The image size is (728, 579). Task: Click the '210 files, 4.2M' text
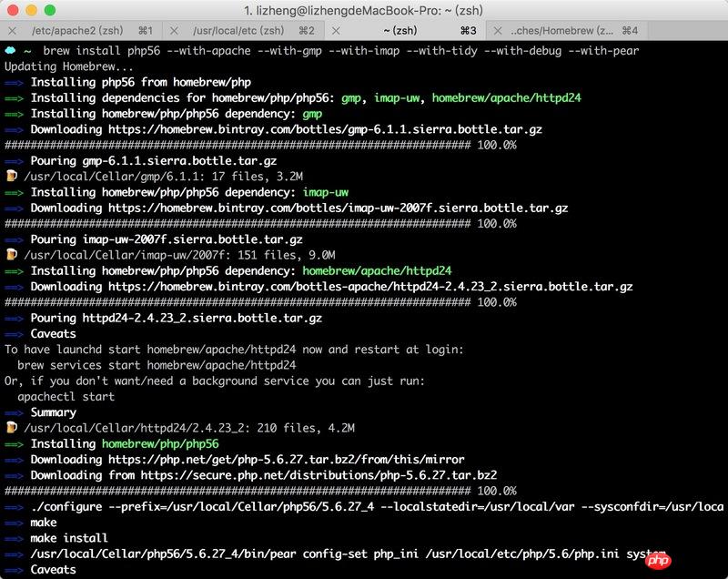tap(306, 428)
